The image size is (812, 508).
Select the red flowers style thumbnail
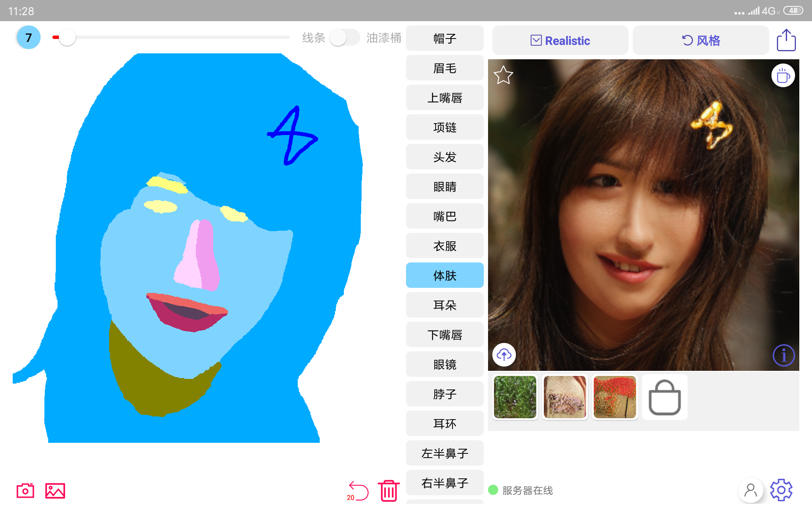614,397
